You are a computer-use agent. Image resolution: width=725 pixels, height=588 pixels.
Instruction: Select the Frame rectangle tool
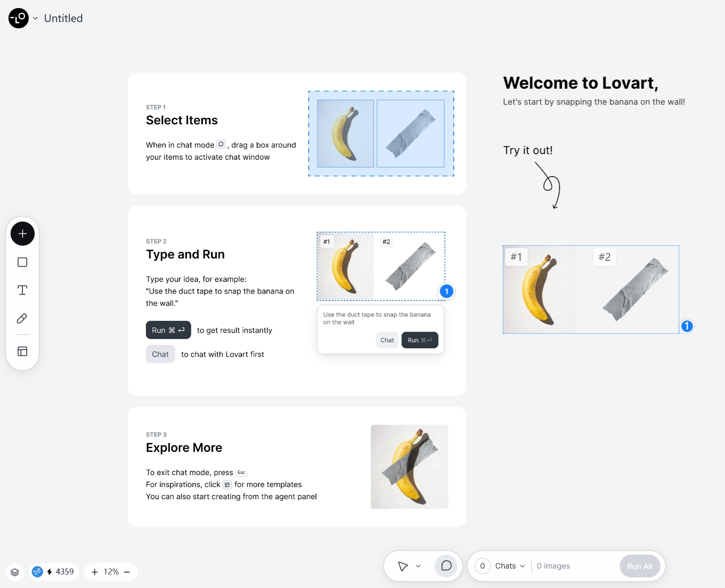coord(22,262)
